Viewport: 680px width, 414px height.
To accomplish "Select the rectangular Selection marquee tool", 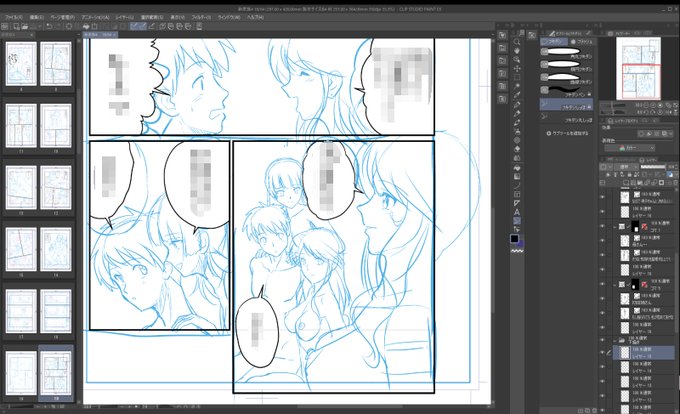I will click(517, 77).
